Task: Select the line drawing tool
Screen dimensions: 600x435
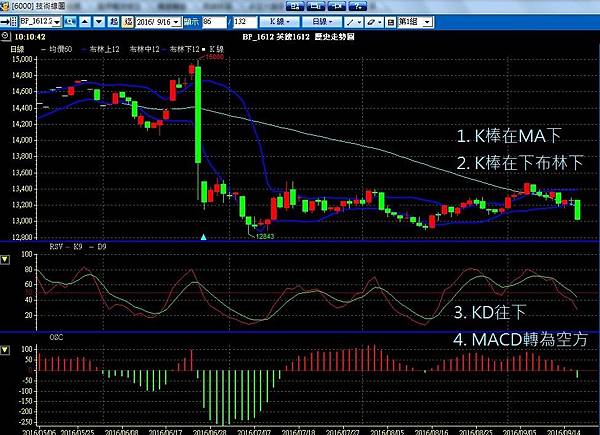Action: [350, 22]
